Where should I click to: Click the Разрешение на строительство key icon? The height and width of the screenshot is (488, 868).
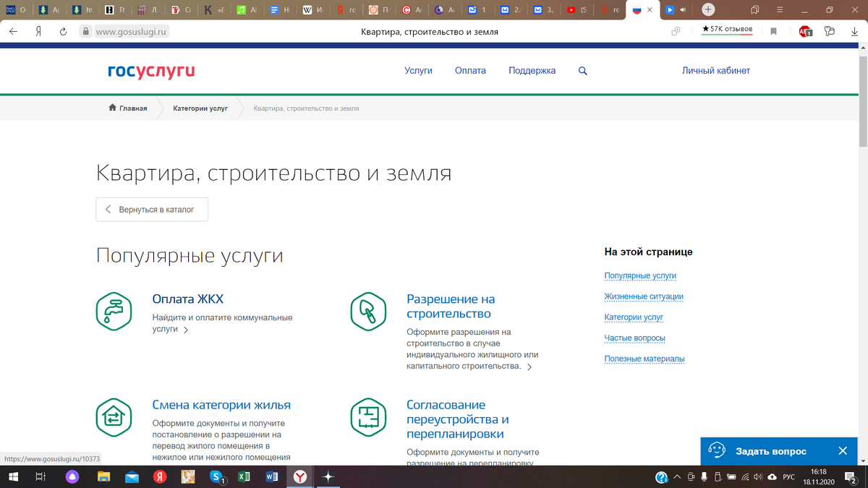367,312
